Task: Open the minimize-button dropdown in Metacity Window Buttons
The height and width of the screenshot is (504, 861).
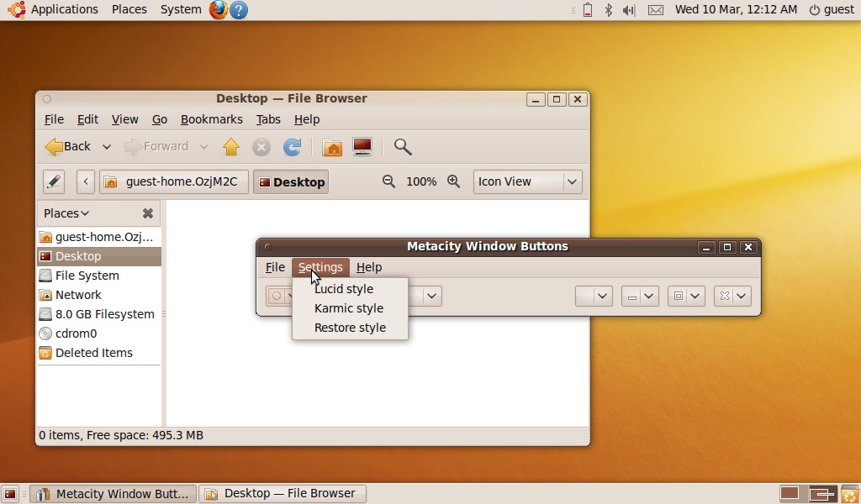Action: pyautogui.click(x=640, y=297)
